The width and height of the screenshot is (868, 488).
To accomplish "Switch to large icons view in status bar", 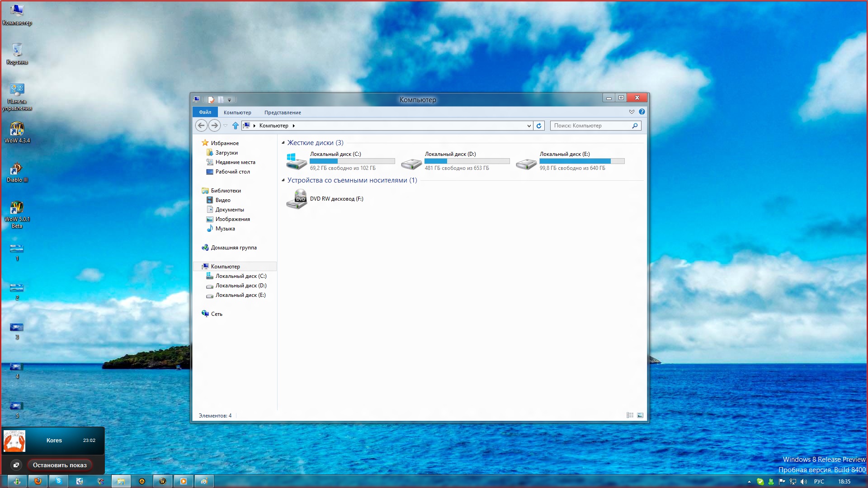I will 640,415.
